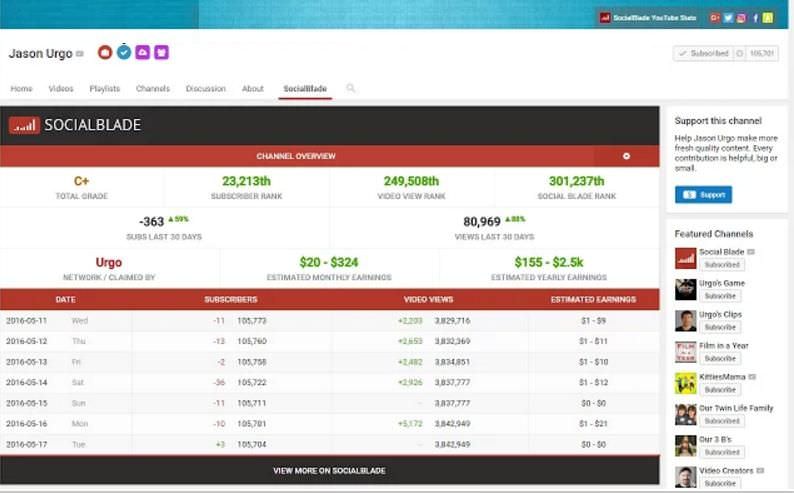Click the Estimated Earnings column header
Viewport: 794px width, 493px height.
(x=593, y=299)
